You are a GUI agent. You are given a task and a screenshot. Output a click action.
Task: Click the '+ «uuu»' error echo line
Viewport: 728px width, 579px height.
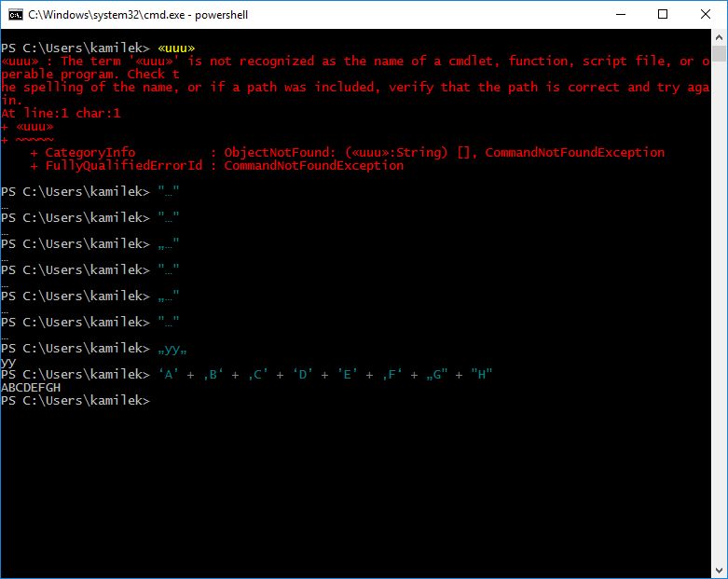pos(27,127)
